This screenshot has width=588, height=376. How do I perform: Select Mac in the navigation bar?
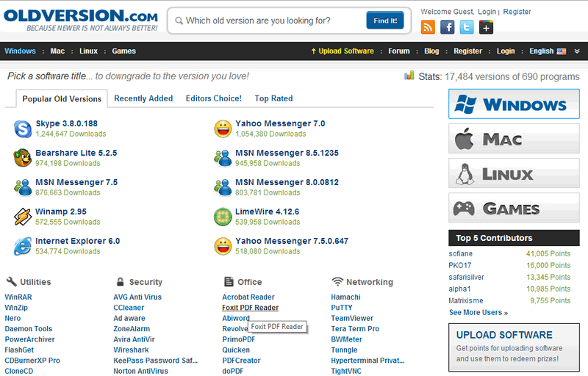pyautogui.click(x=58, y=51)
